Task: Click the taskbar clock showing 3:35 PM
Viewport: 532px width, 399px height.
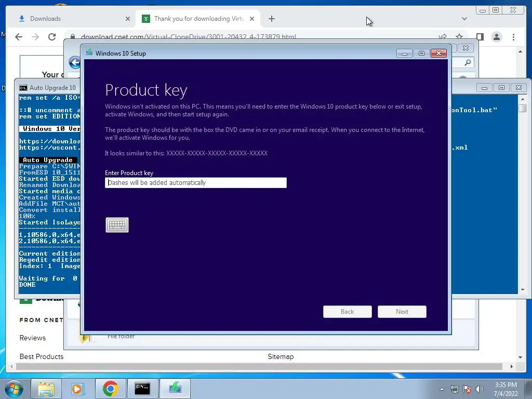Action: tap(506, 389)
